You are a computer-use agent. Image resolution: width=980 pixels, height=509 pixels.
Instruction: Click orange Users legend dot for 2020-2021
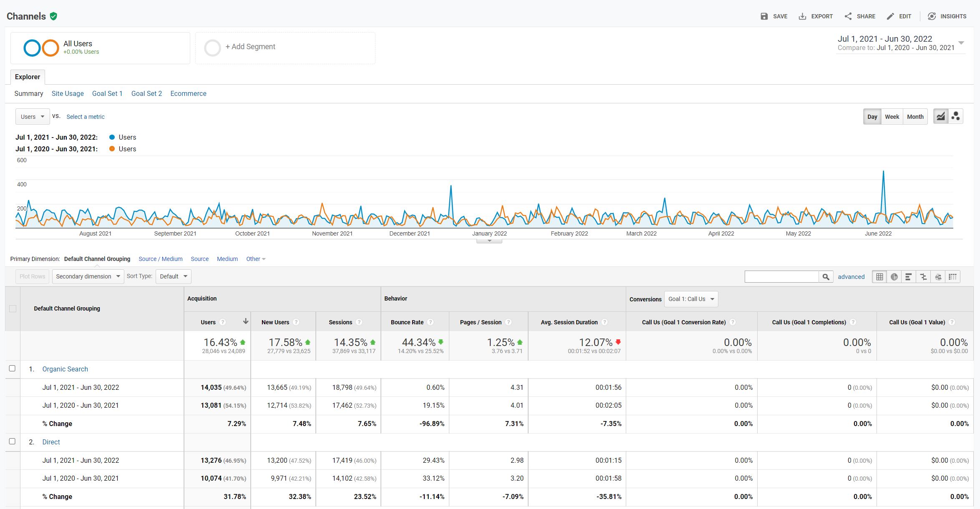(112, 149)
